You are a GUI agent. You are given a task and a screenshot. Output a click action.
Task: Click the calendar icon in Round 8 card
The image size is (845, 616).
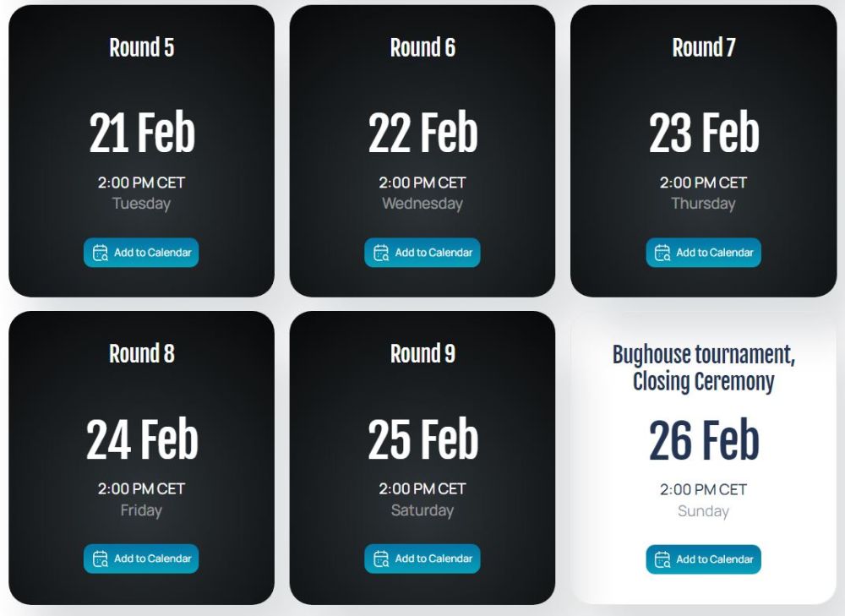[101, 559]
